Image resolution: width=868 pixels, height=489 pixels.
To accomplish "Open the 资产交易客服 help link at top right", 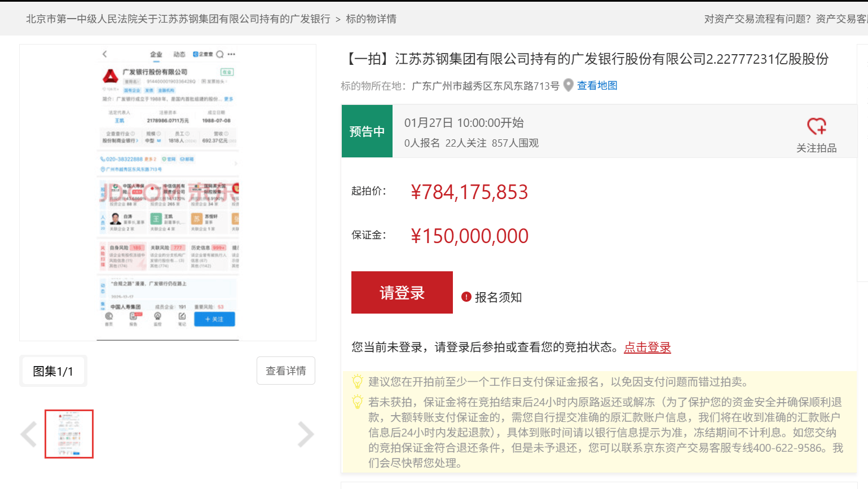I will coord(841,19).
